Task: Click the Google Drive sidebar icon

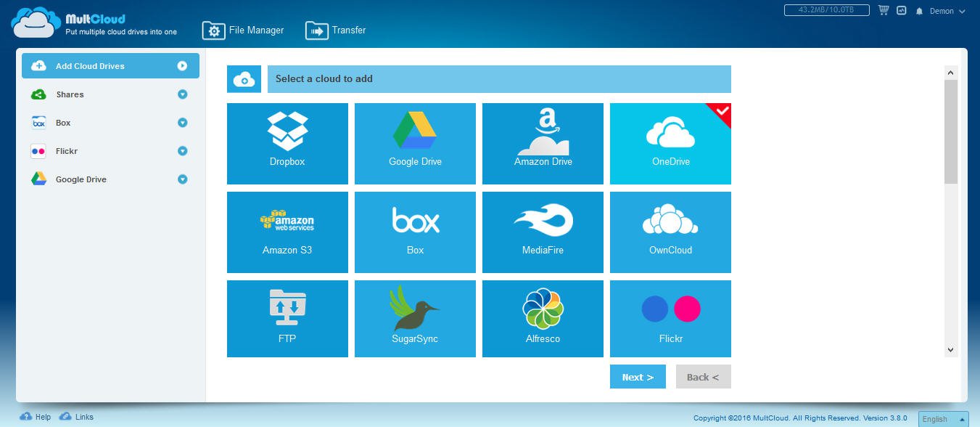Action: click(38, 179)
